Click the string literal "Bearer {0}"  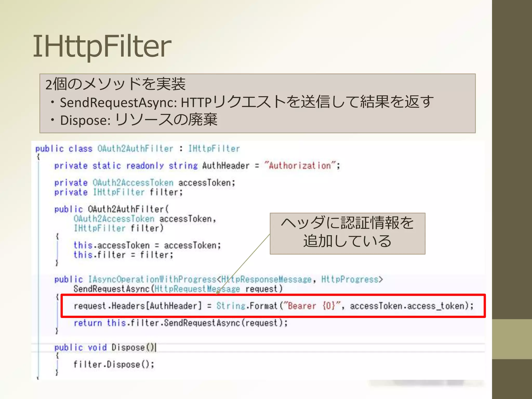tap(312, 306)
